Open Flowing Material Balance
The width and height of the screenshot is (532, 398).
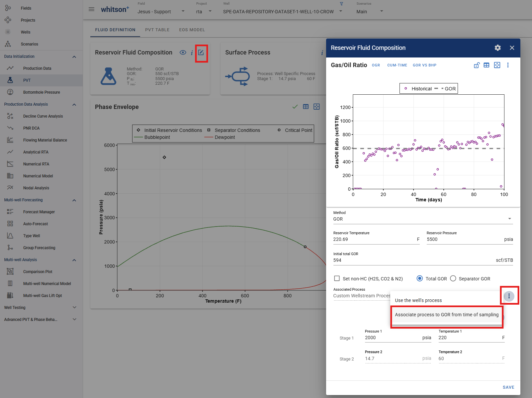click(x=45, y=140)
